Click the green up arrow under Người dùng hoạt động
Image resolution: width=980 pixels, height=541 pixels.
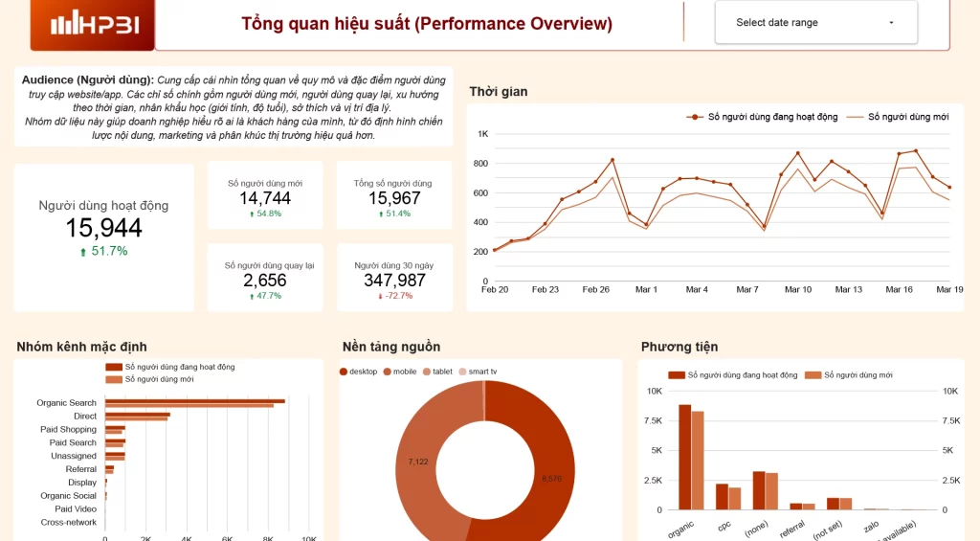(x=83, y=252)
